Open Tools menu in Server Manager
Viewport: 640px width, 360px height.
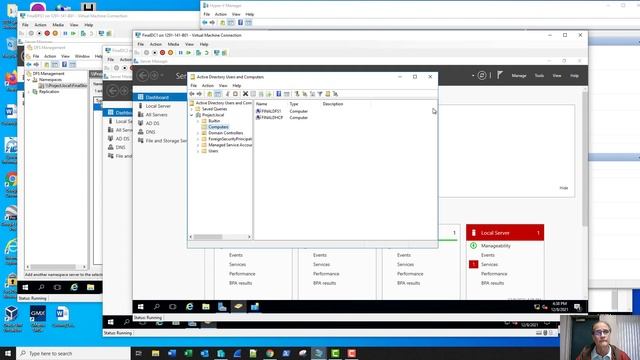coord(540,76)
